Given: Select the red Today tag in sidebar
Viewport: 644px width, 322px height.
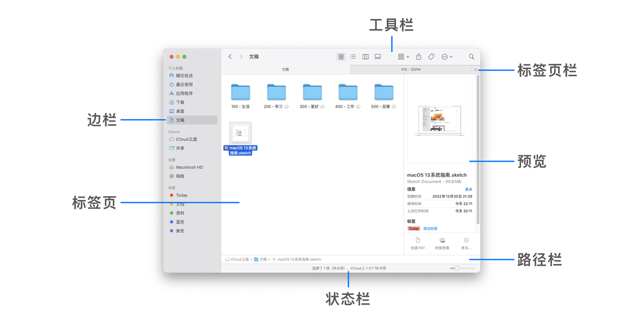Looking at the screenshot, I should [181, 195].
